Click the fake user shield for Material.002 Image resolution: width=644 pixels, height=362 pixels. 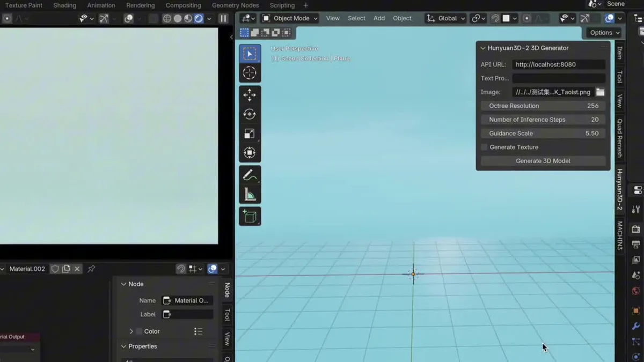point(55,269)
